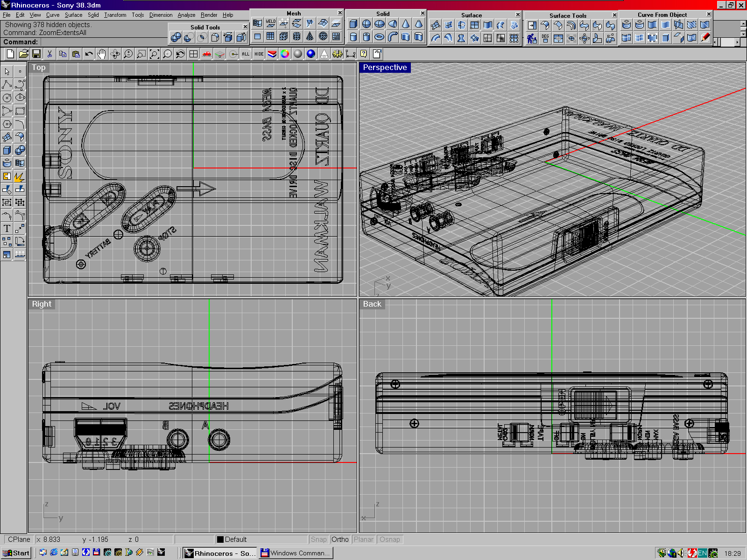Open the Options gear icon
The image size is (747, 560).
coord(337,54)
